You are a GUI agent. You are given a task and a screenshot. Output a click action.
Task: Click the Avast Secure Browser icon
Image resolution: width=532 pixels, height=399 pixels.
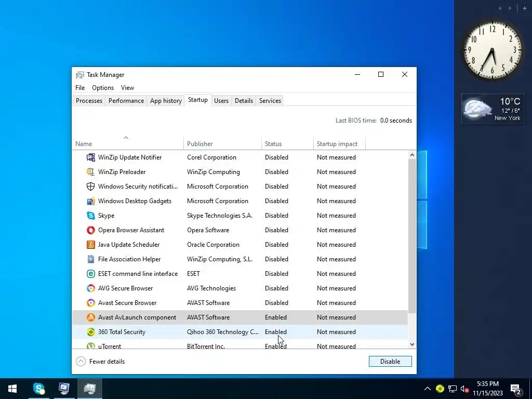click(90, 303)
